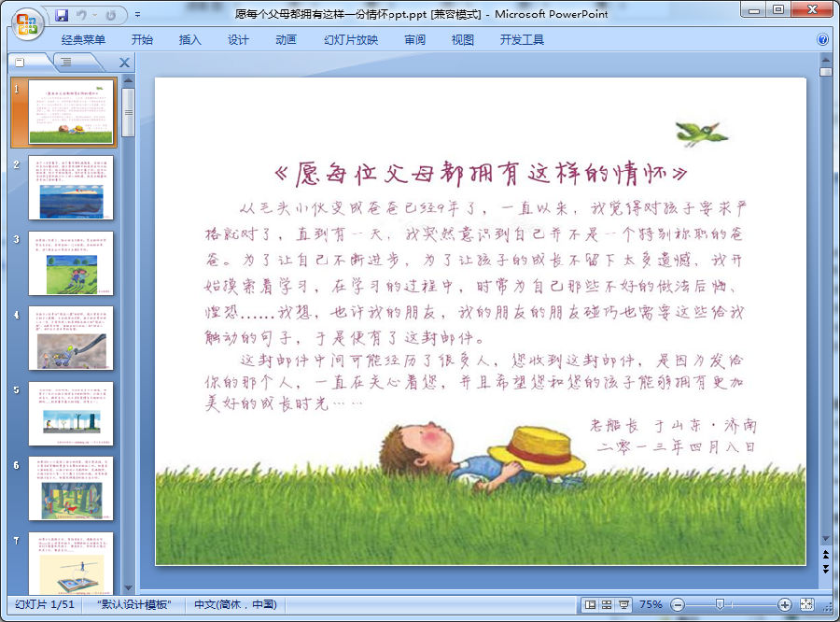Show the slides thumbnail pane tab

coord(21,63)
